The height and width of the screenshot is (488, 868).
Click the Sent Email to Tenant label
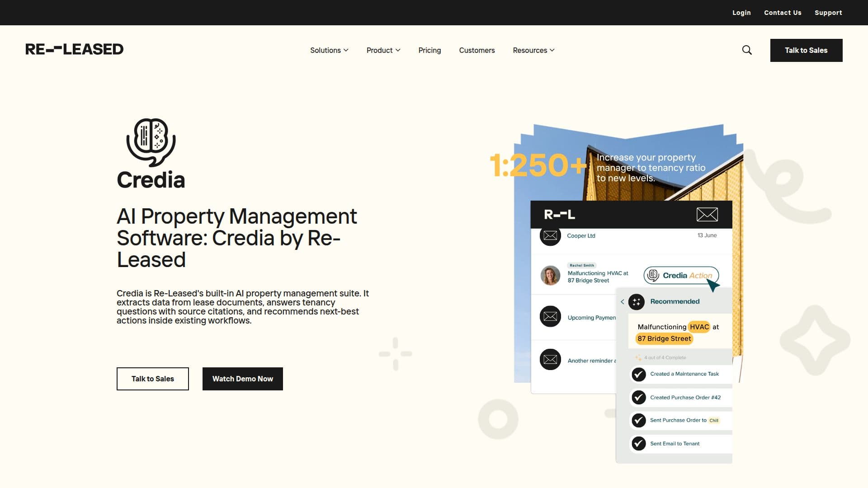pyautogui.click(x=675, y=443)
